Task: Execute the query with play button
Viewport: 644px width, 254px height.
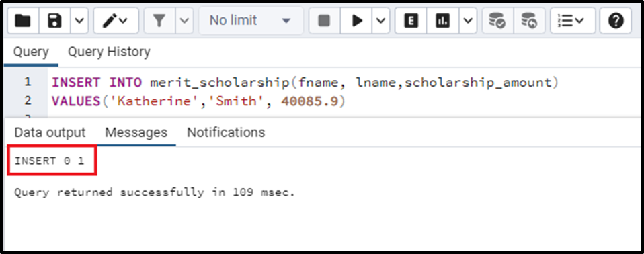Action: pos(356,20)
